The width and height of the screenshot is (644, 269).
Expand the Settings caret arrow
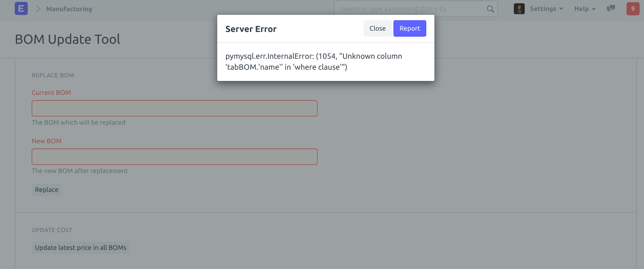click(561, 9)
